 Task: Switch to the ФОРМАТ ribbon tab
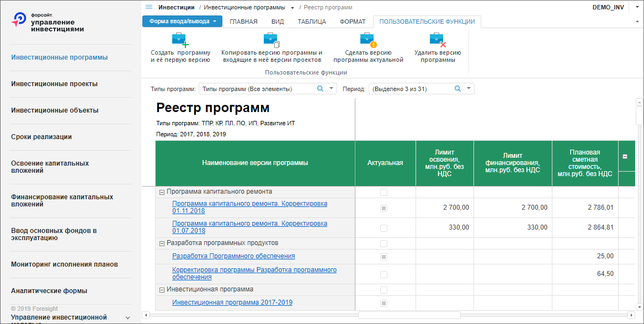tap(353, 22)
